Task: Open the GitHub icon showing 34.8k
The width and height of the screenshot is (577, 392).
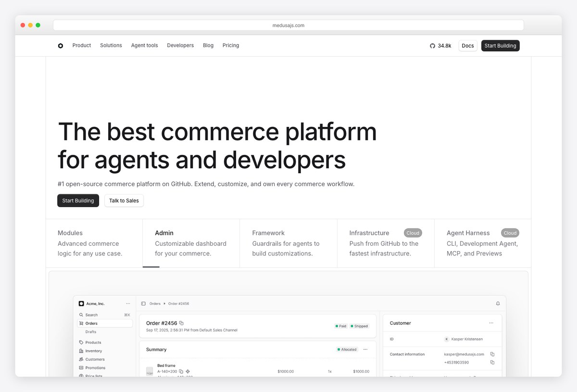Action: 432,46
